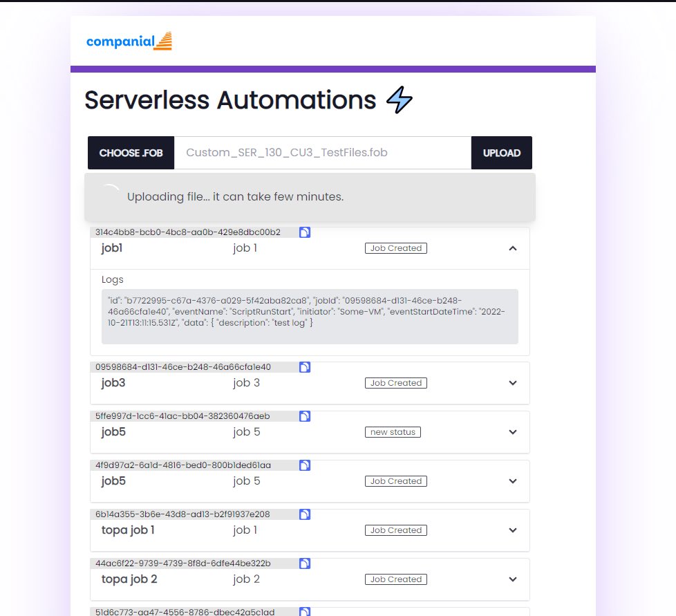Click the CHOOSE .FOB button
Screen dimensions: 676x616
[131, 153]
